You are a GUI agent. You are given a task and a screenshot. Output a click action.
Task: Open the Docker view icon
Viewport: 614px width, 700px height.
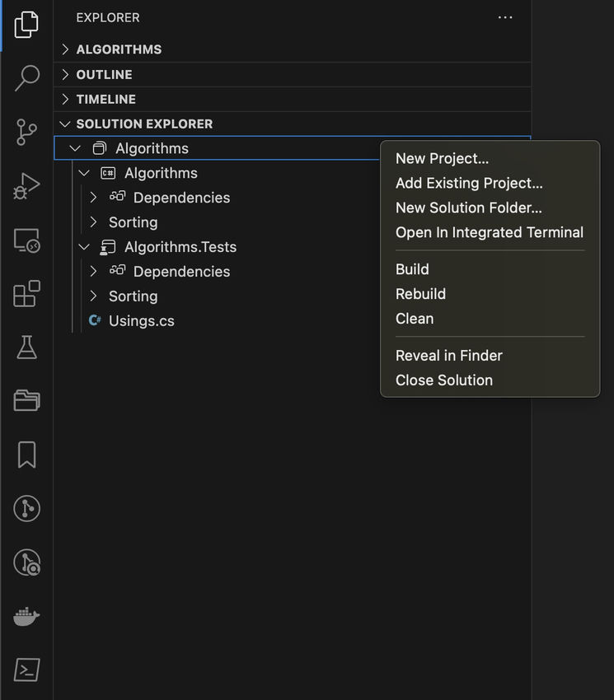pyautogui.click(x=26, y=615)
